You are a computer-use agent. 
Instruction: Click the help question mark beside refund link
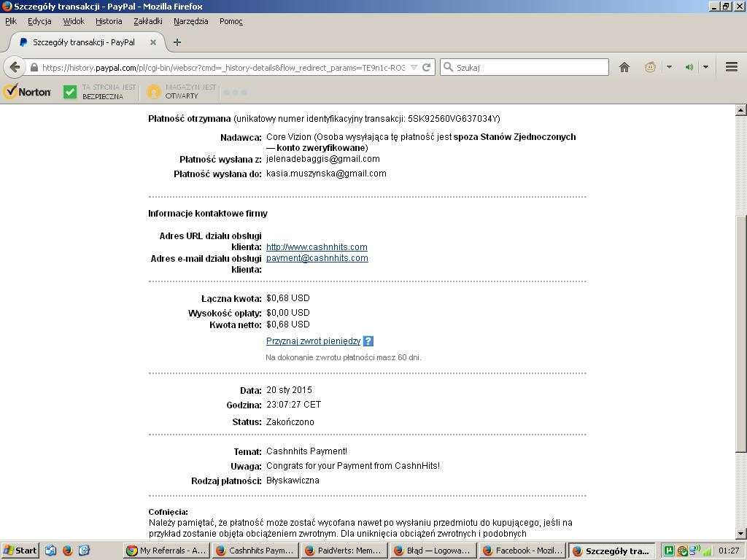point(368,341)
